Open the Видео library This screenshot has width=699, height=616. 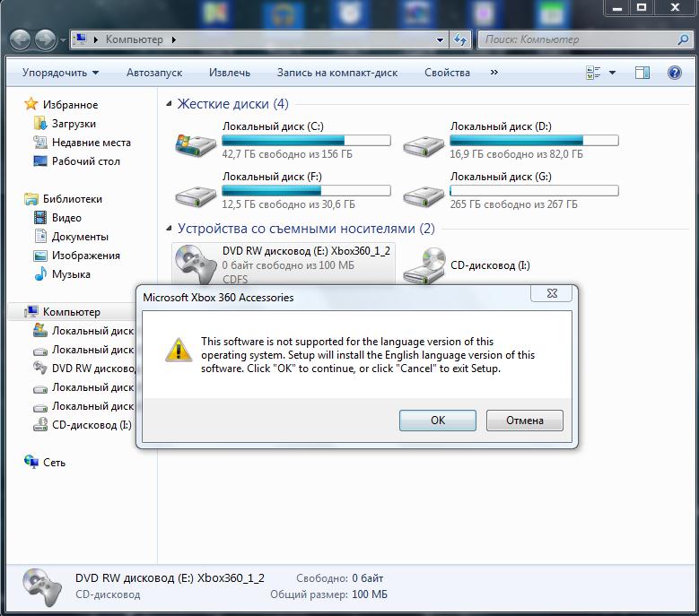[66, 218]
